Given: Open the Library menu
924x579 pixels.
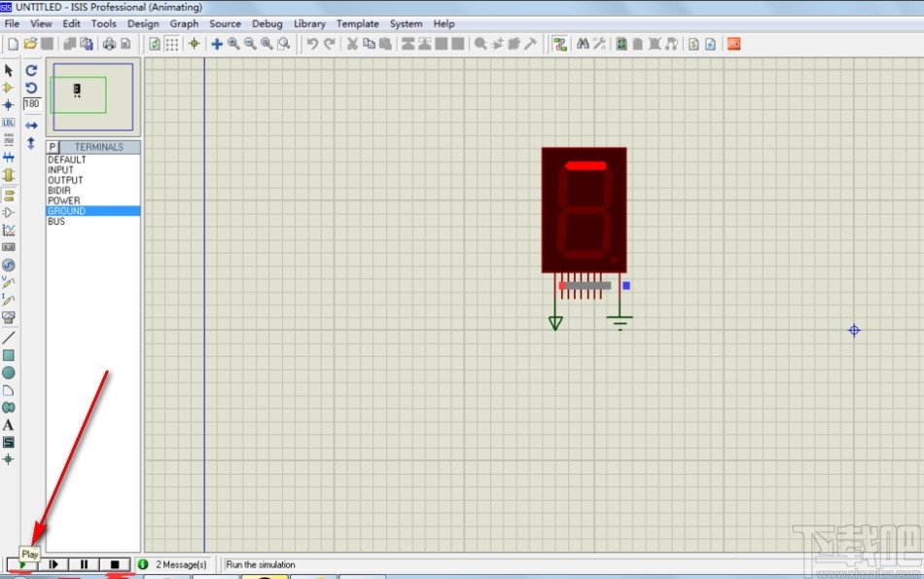Looking at the screenshot, I should pyautogui.click(x=309, y=23).
